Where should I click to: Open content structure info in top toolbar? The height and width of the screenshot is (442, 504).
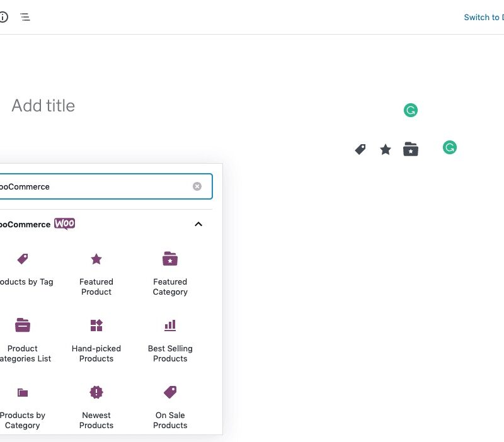3,17
